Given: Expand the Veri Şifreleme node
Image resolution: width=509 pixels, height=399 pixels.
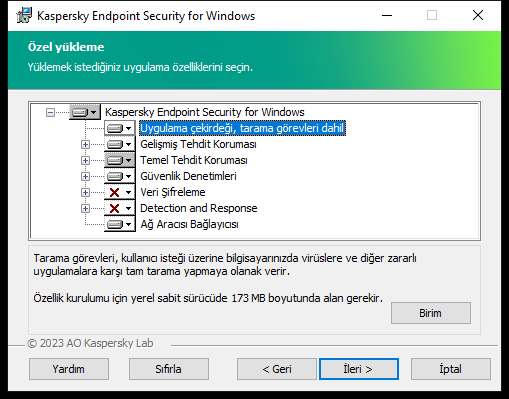Looking at the screenshot, I should 85,192.
